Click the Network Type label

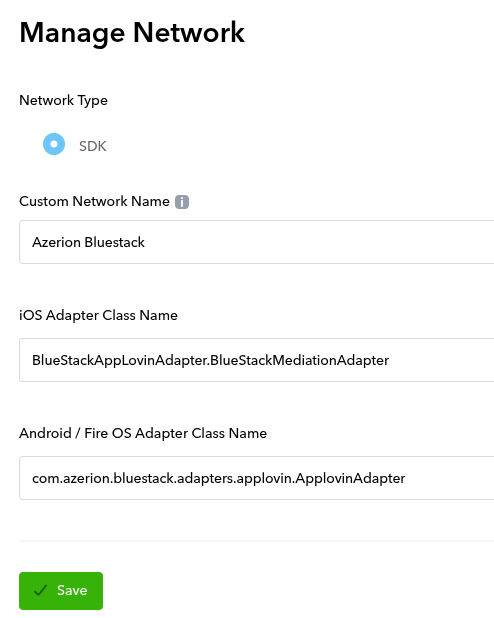point(63,101)
